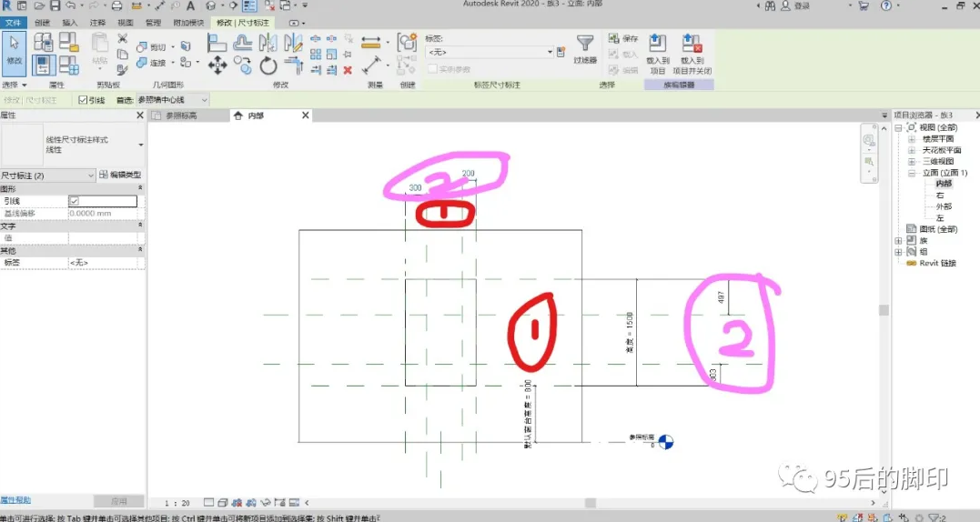The image size is (980, 522).
Task: Click the 1 : 20 view scale control
Action: tap(177, 503)
